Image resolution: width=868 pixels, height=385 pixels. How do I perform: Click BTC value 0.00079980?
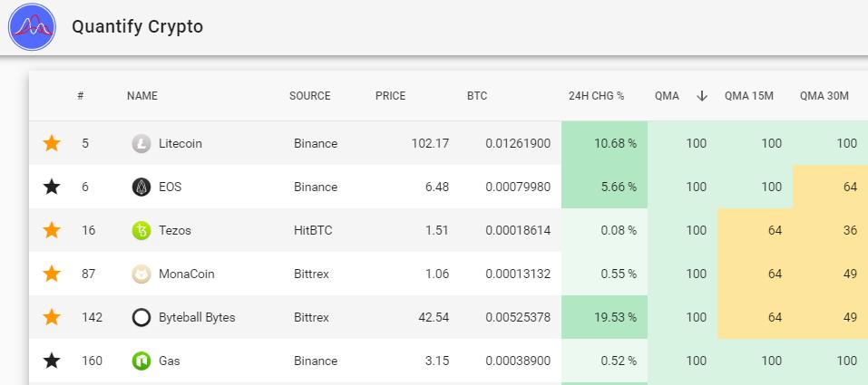[518, 187]
